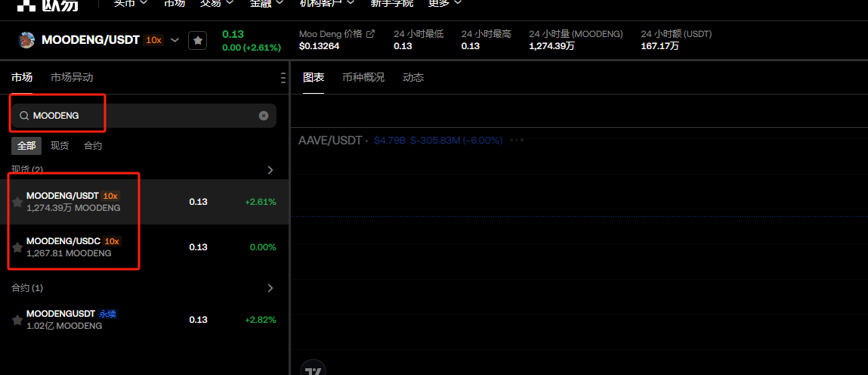Focus the MOODENG search field
This screenshot has height=375, width=868.
[x=144, y=116]
